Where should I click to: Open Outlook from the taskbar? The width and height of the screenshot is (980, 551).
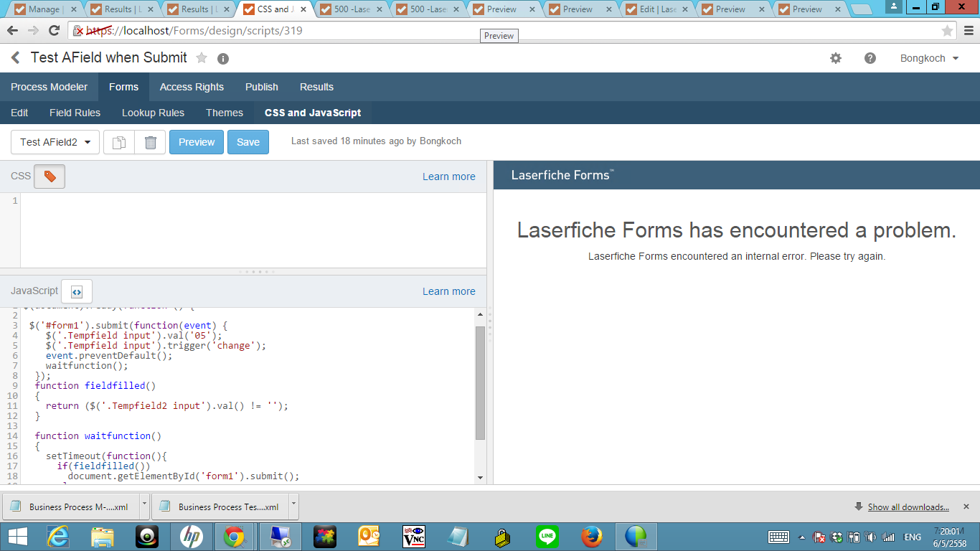(369, 537)
